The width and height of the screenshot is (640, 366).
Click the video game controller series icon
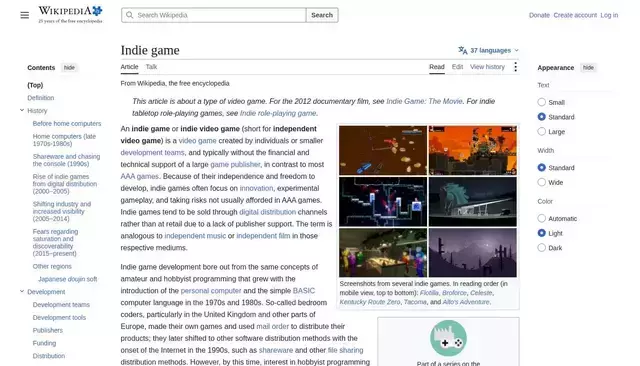click(x=448, y=338)
